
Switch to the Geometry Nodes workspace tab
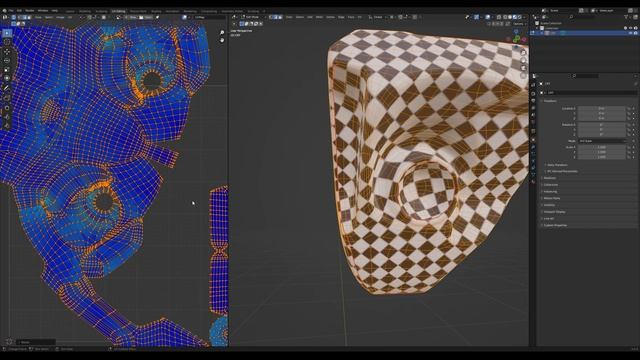click(x=232, y=11)
